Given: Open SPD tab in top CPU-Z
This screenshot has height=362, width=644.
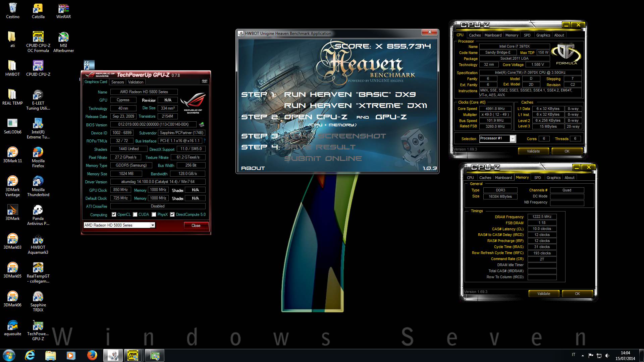Looking at the screenshot, I should (527, 35).
